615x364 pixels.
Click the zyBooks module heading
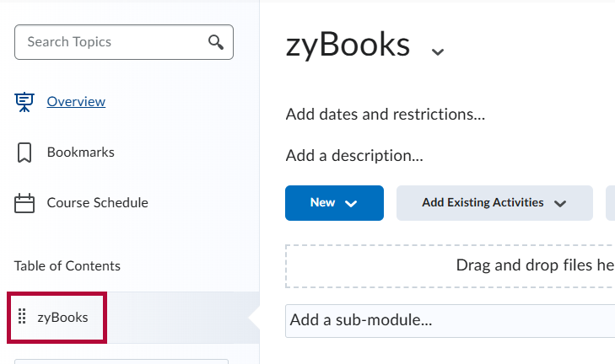pyautogui.click(x=348, y=45)
